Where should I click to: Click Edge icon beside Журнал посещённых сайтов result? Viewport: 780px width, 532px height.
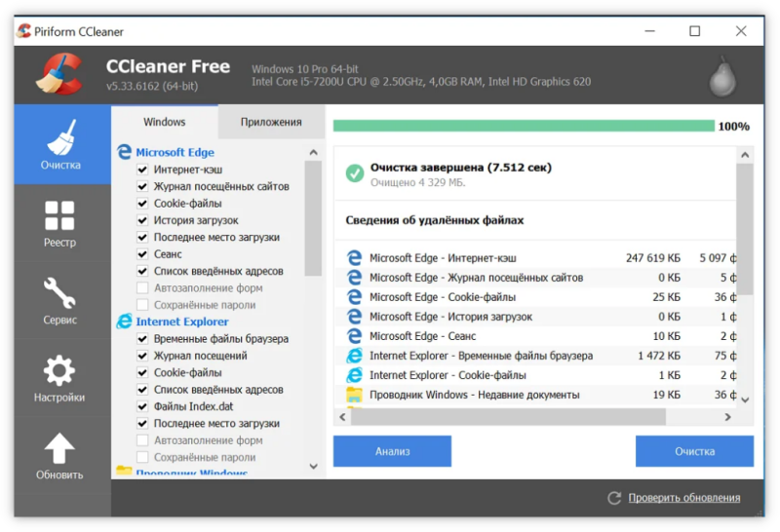tap(354, 277)
